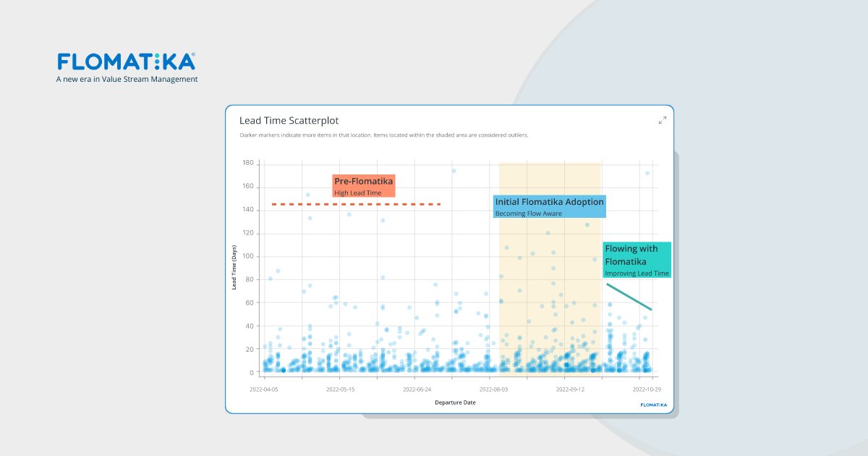Click the Departure Date axis title

[455, 402]
